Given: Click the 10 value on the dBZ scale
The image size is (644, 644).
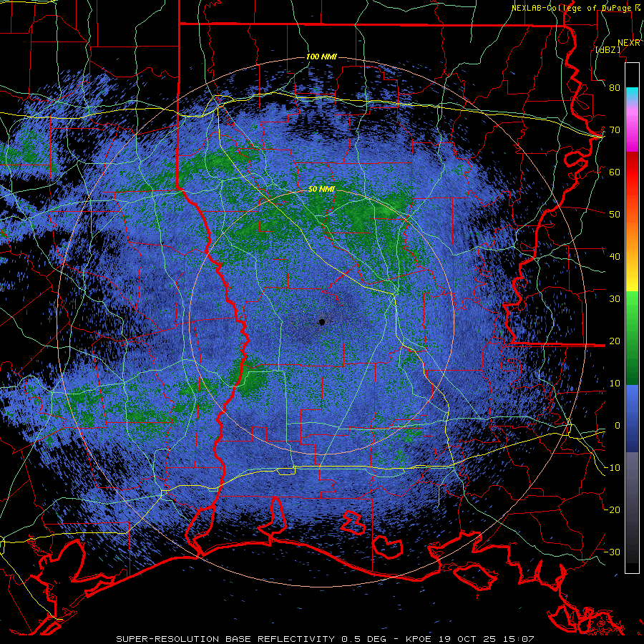Looking at the screenshot, I should pyautogui.click(x=615, y=384).
